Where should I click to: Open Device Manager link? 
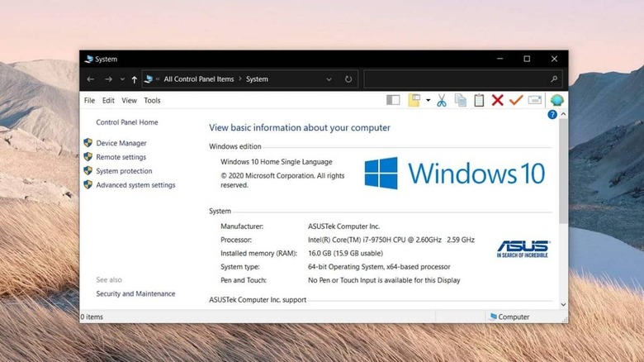[121, 143]
